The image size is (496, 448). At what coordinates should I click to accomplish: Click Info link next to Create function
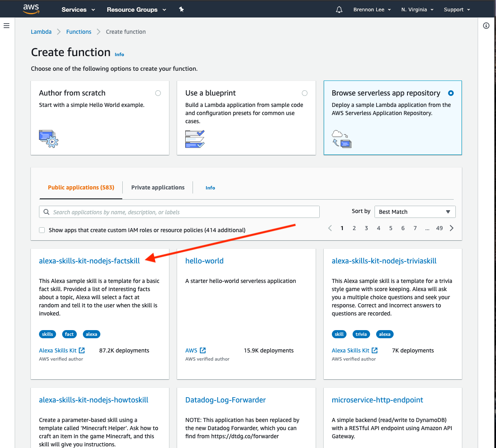tap(119, 54)
